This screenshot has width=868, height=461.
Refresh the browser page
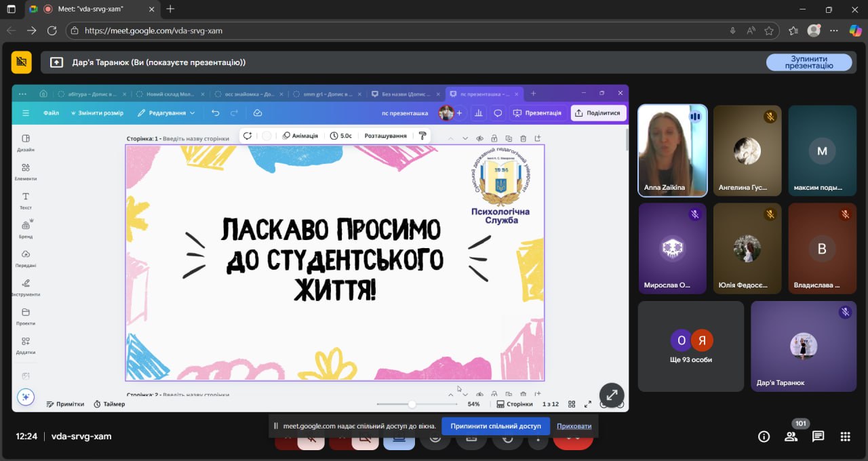[52, 31]
